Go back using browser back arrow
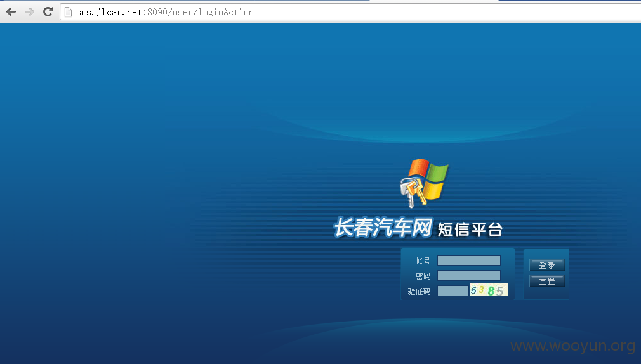Screen dimensions: 641x364 point(11,12)
